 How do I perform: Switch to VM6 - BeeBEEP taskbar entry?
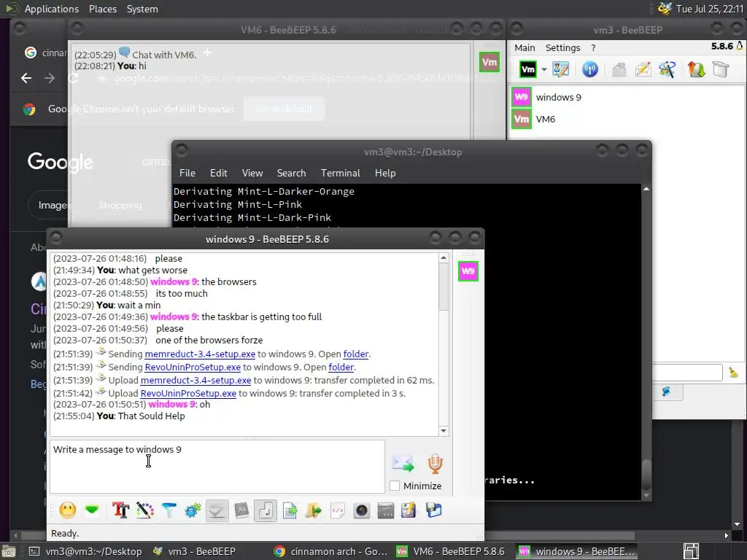(451, 551)
